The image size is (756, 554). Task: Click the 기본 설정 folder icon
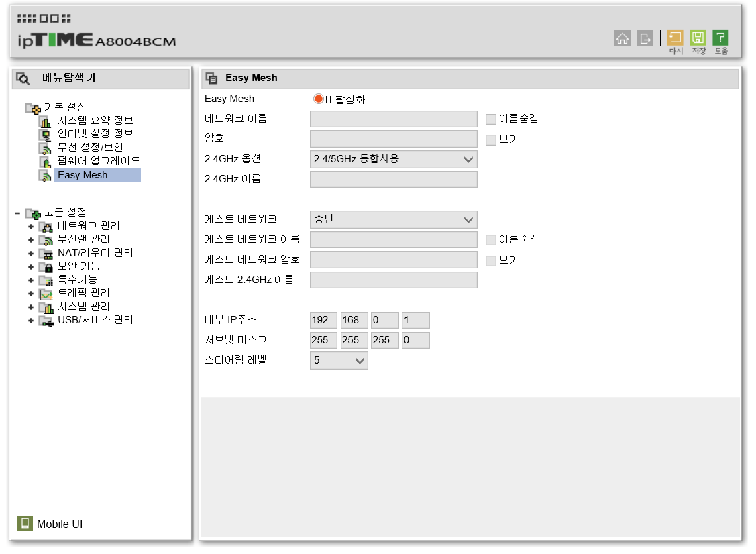tap(33, 107)
